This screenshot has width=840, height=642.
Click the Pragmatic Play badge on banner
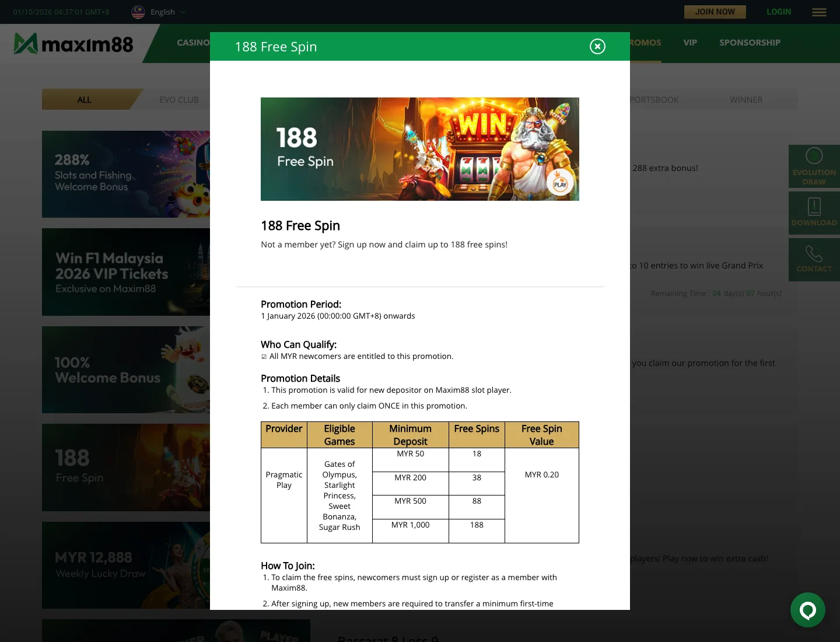(560, 183)
